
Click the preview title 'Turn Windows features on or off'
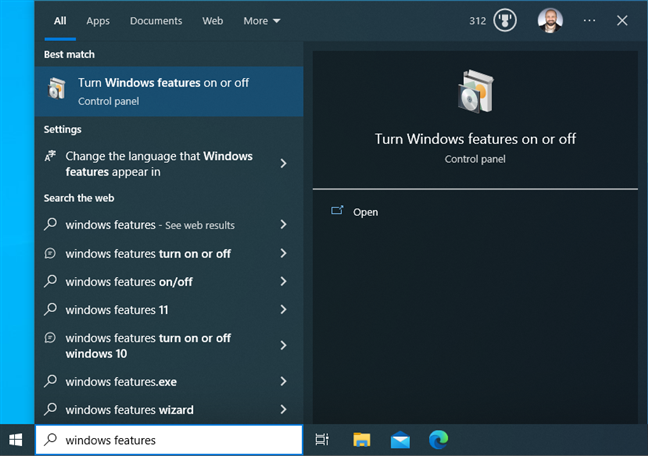pos(475,139)
